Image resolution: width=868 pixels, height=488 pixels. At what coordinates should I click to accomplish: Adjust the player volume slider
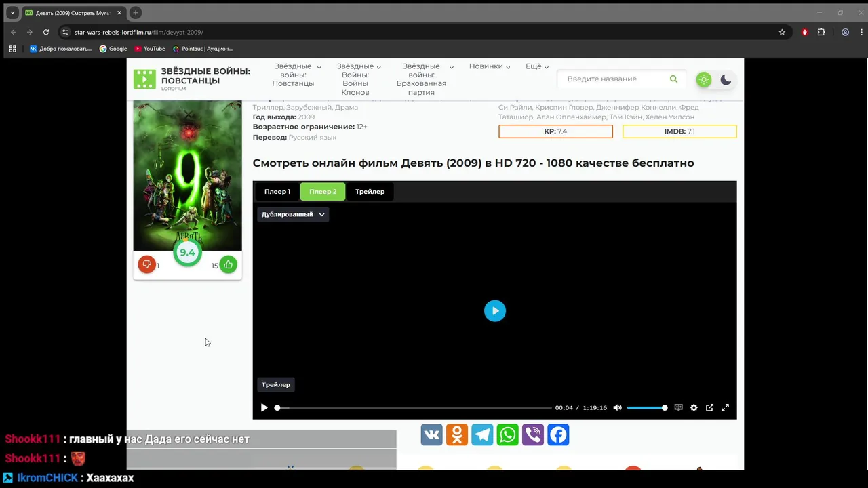(646, 408)
